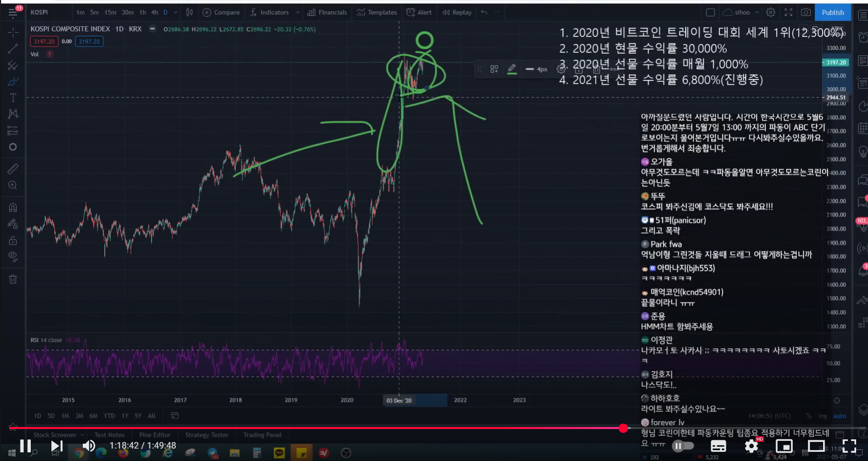Open the chart patterns tool
The height and width of the screenshot is (461, 868).
tap(13, 114)
